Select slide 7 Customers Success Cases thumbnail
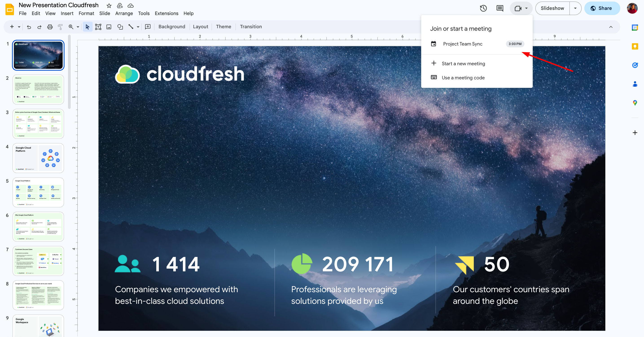 point(38,261)
